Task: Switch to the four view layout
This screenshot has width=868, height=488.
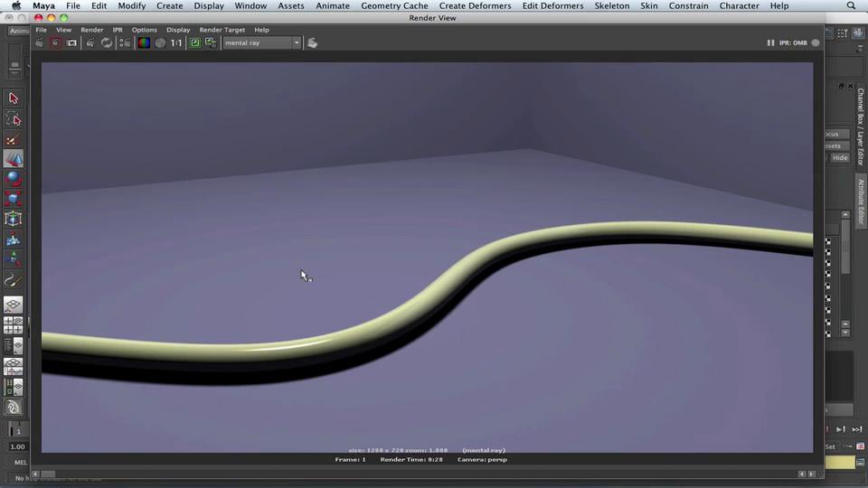Action: [14, 325]
